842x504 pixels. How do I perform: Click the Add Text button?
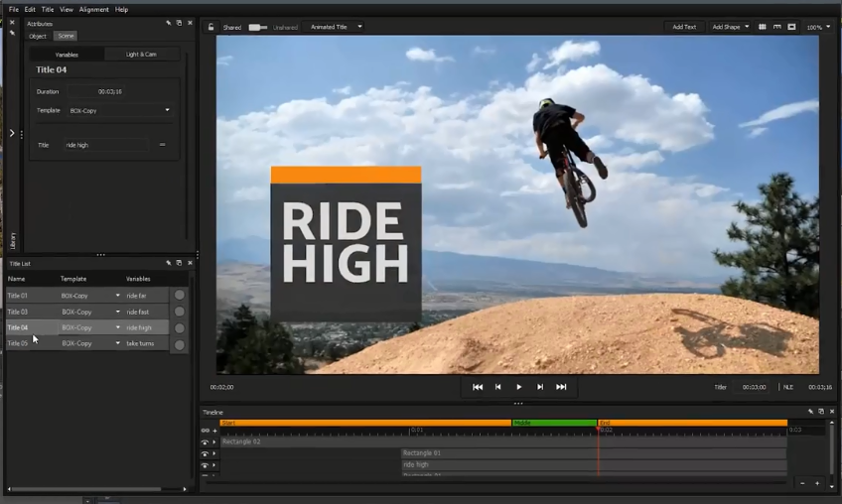tap(684, 27)
